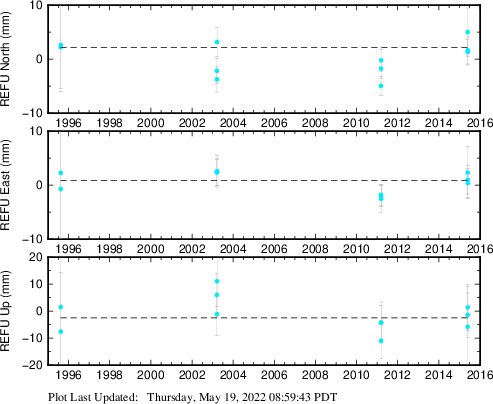Click the REFU Up (mm) axis label
493x404 pixels.
(5, 311)
